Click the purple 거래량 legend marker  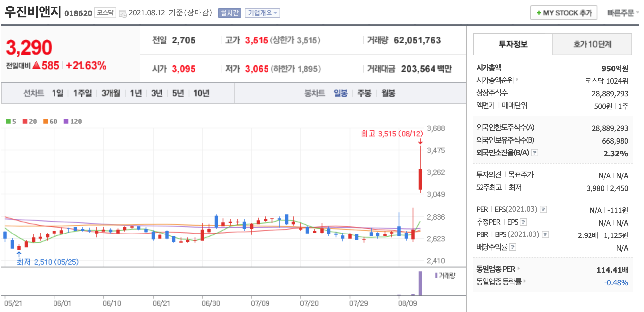[x=436, y=275]
